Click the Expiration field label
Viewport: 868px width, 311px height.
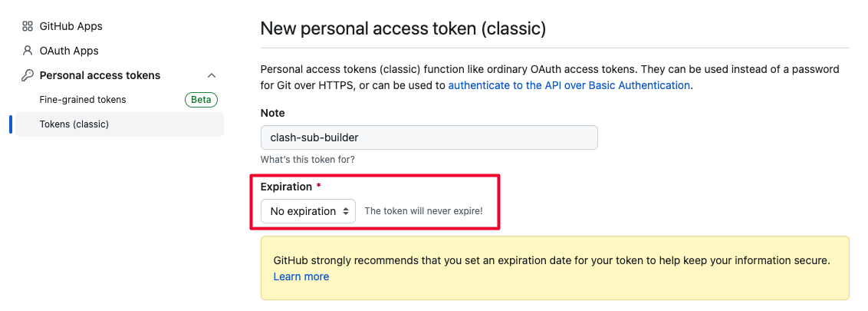(x=286, y=187)
